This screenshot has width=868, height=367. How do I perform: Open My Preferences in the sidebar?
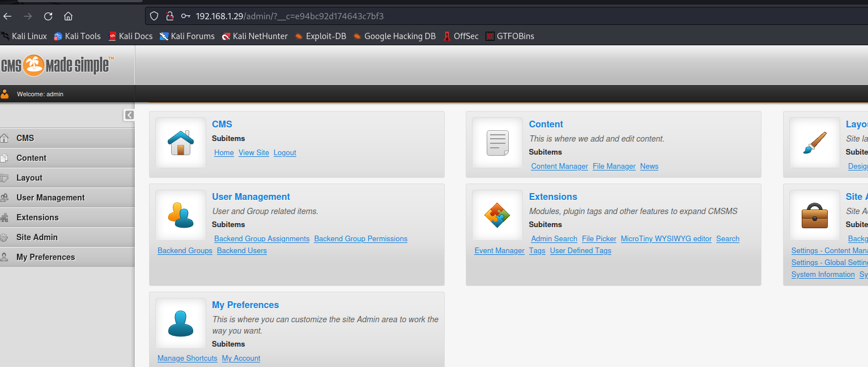(x=67, y=257)
